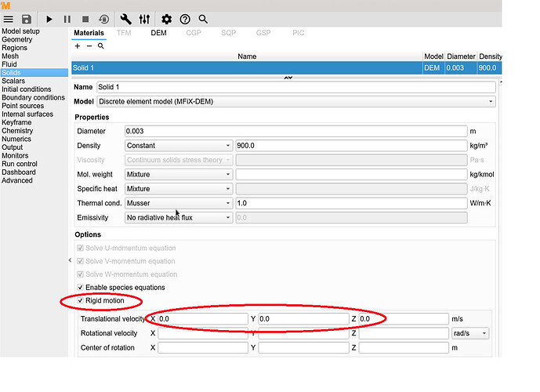Select Boundary conditions in the sidebar
The image size is (540, 392).
(33, 98)
